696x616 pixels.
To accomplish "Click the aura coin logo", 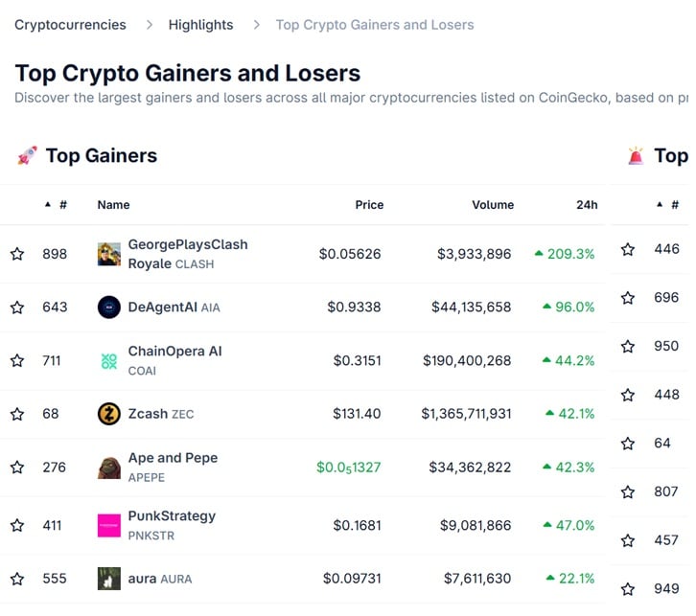I will [x=109, y=579].
